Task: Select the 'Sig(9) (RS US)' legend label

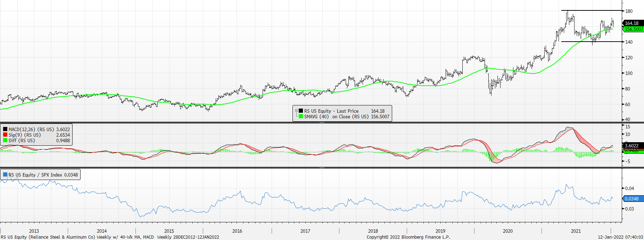Action: pos(25,135)
